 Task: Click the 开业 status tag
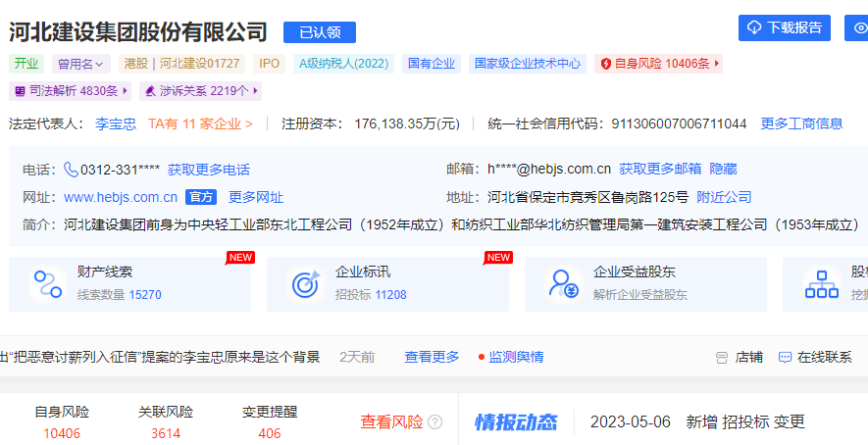coord(26,64)
